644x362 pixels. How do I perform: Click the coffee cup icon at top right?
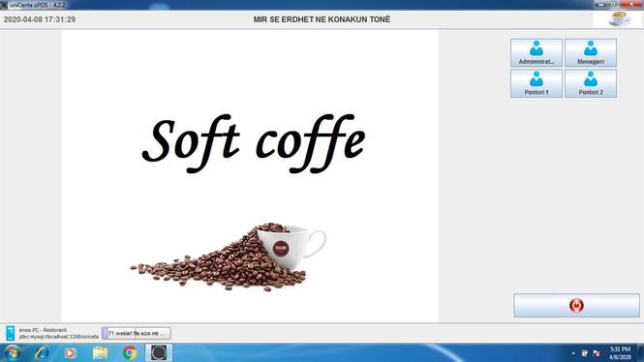[619, 19]
